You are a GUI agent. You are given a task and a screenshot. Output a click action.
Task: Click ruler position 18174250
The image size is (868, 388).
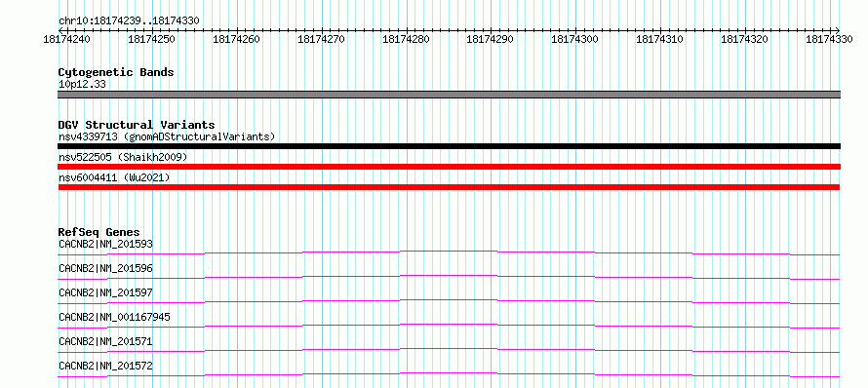coord(152,39)
